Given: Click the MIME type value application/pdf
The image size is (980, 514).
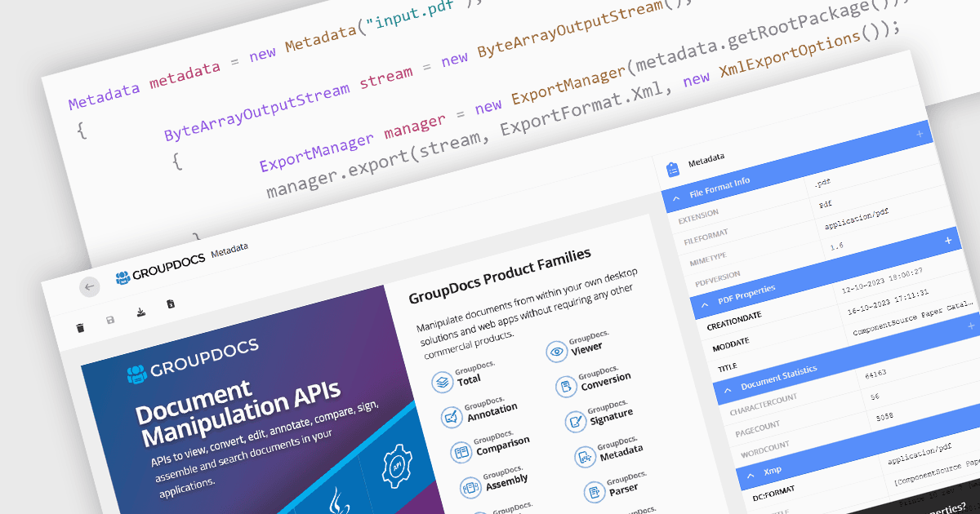Looking at the screenshot, I should point(856,217).
